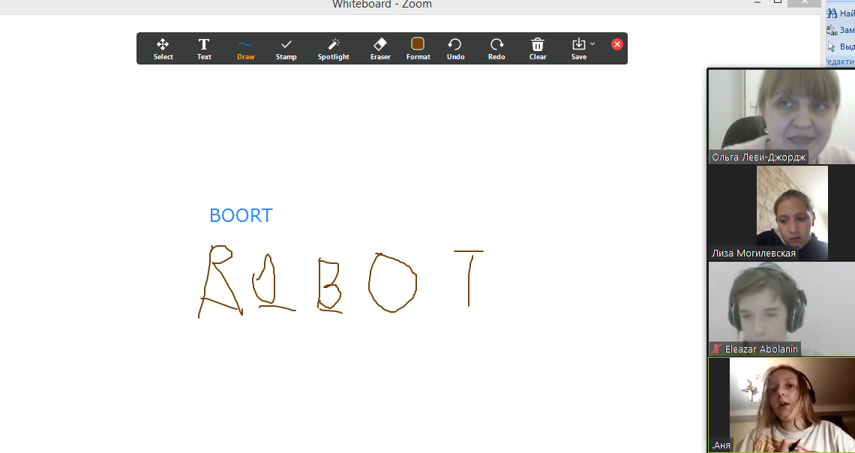
Task: Select Аня's highlighted video thumbnail
Action: (x=781, y=403)
